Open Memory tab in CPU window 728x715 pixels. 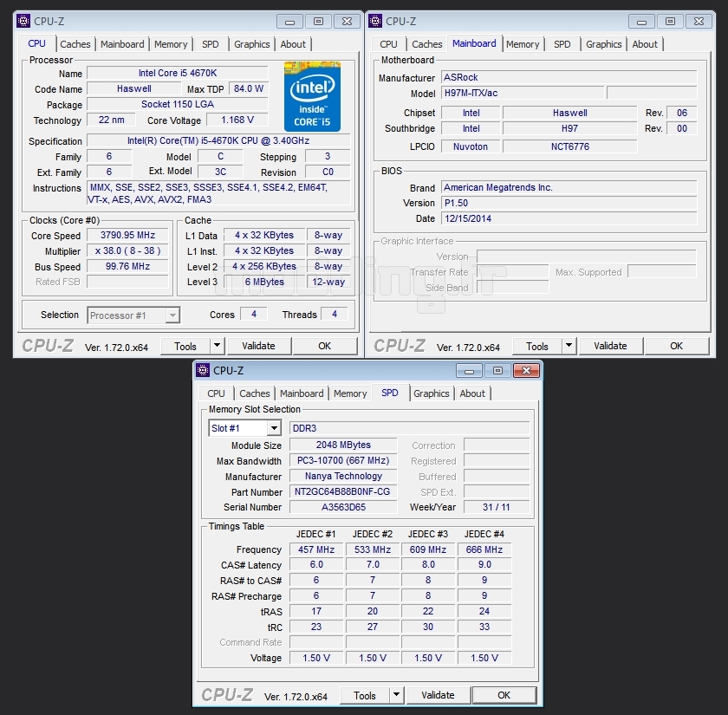pos(171,44)
